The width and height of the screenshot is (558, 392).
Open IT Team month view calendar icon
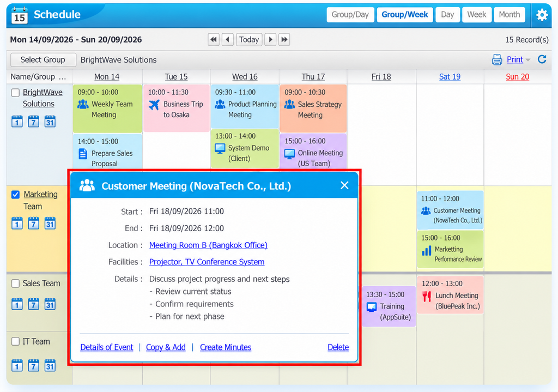coord(50,365)
